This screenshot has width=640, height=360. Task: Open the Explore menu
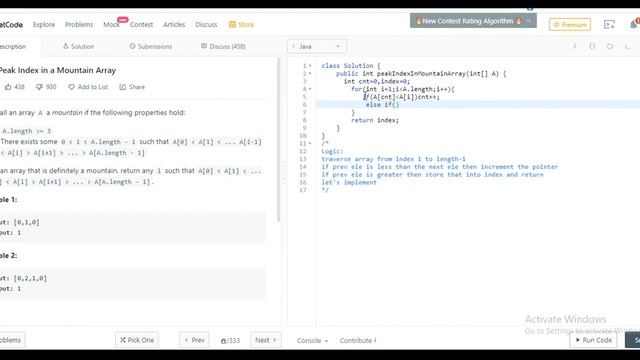pyautogui.click(x=44, y=24)
